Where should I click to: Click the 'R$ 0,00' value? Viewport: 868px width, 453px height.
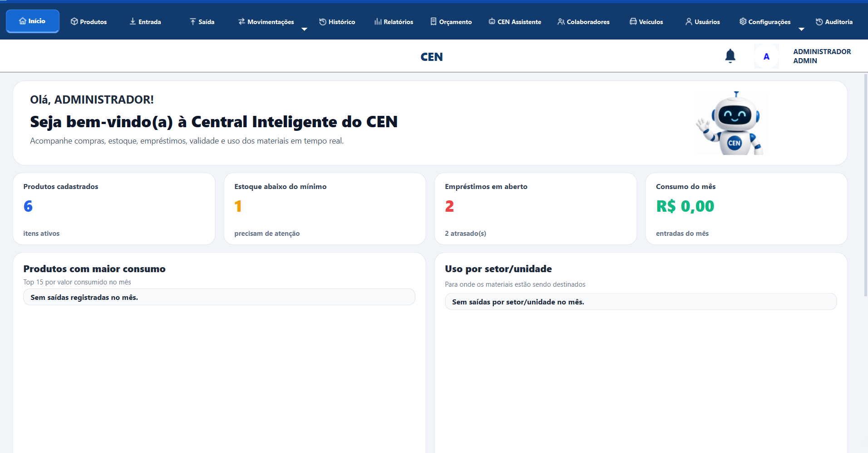[x=685, y=206]
